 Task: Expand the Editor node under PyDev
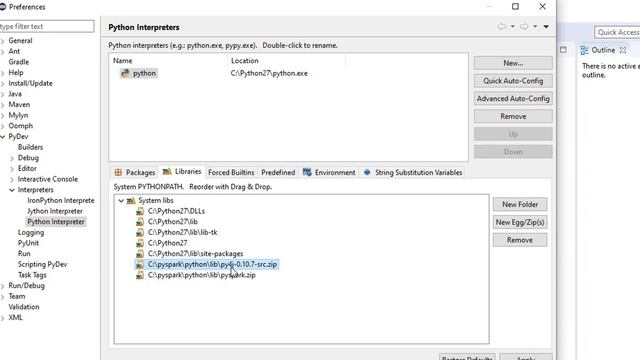[x=12, y=169]
